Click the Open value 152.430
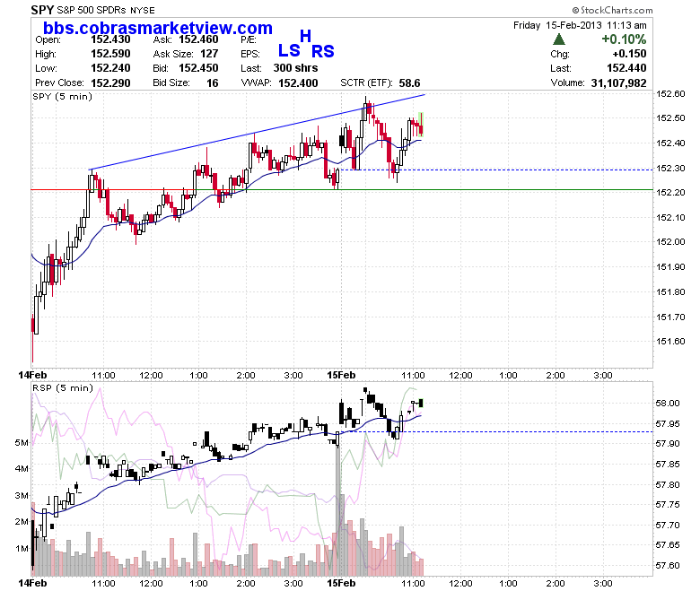 pyautogui.click(x=110, y=39)
